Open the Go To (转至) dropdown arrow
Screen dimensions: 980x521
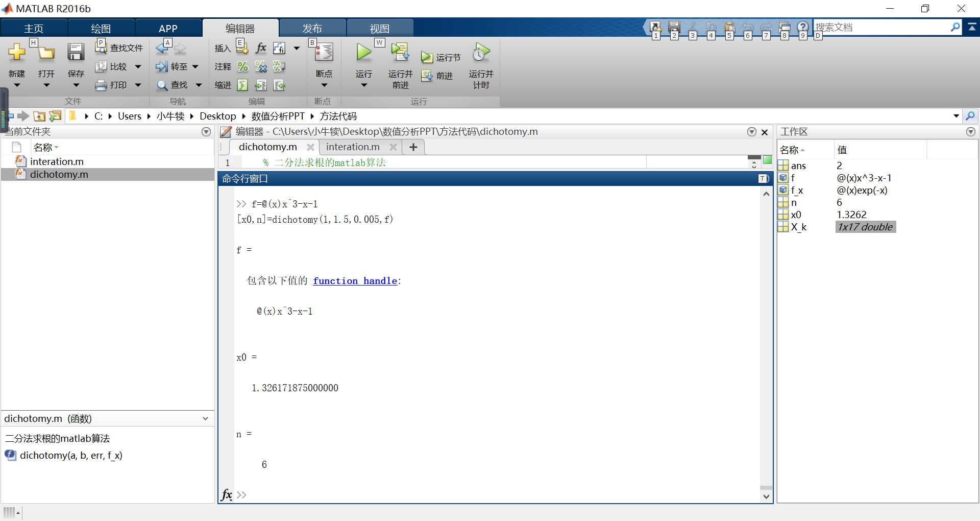point(195,66)
